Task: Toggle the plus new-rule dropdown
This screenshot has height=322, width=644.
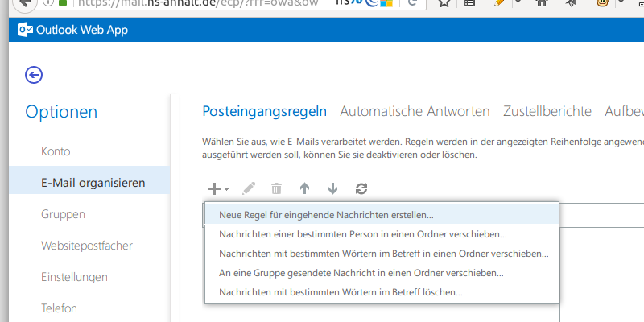Action: coord(218,188)
